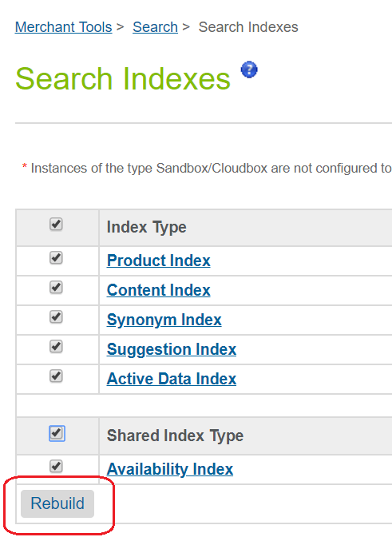
Task: Open the Availability Index link
Action: point(170,469)
